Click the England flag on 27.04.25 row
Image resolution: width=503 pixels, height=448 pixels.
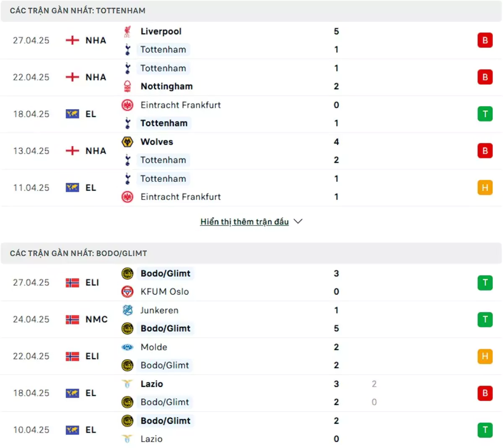[x=73, y=40]
